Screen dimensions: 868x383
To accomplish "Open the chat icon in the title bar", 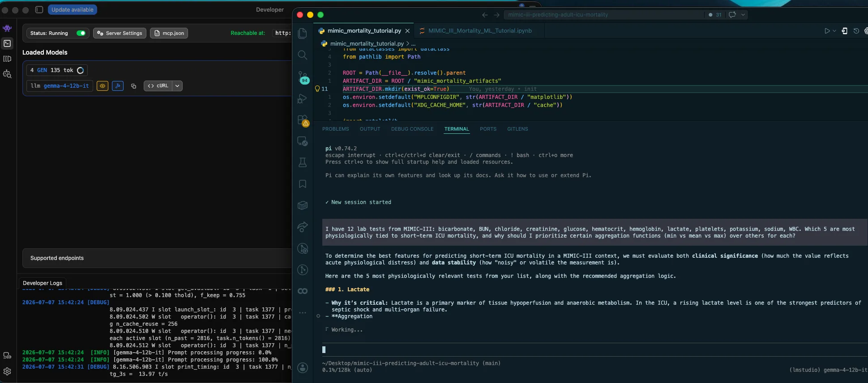I will coord(732,15).
